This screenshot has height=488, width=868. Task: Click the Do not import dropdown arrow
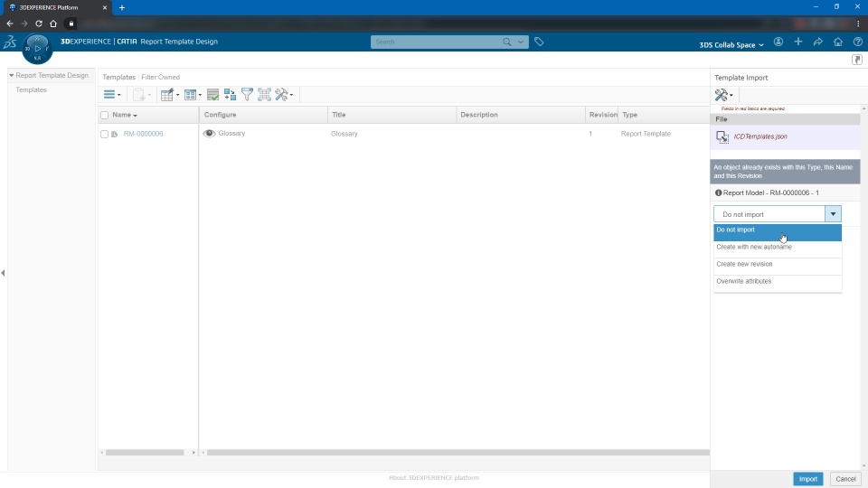pos(833,214)
